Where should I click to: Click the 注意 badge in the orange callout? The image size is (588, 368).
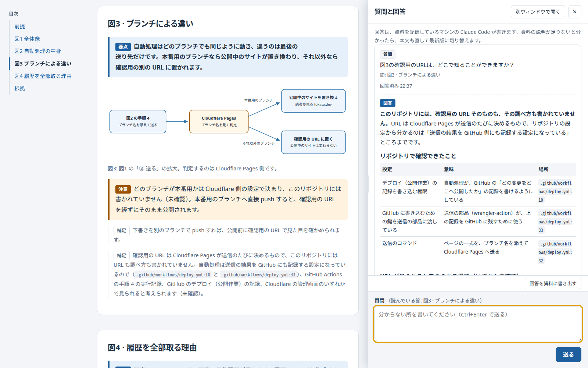click(123, 189)
